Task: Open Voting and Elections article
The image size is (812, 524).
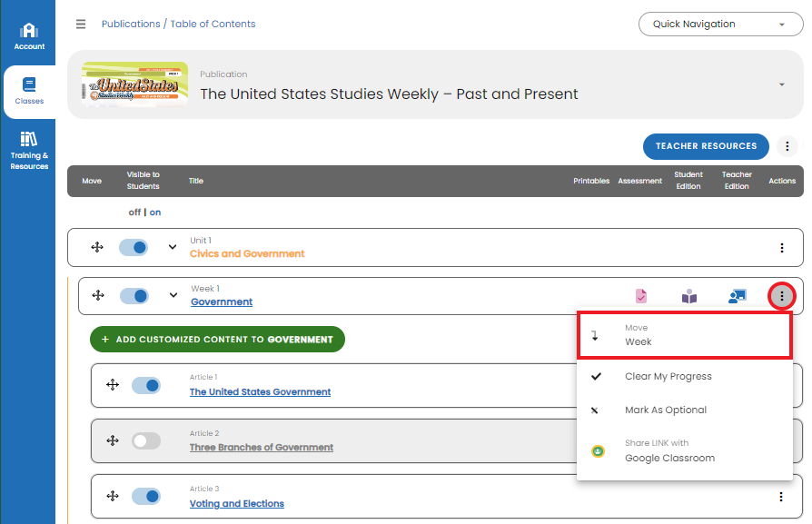Action: pyautogui.click(x=237, y=504)
